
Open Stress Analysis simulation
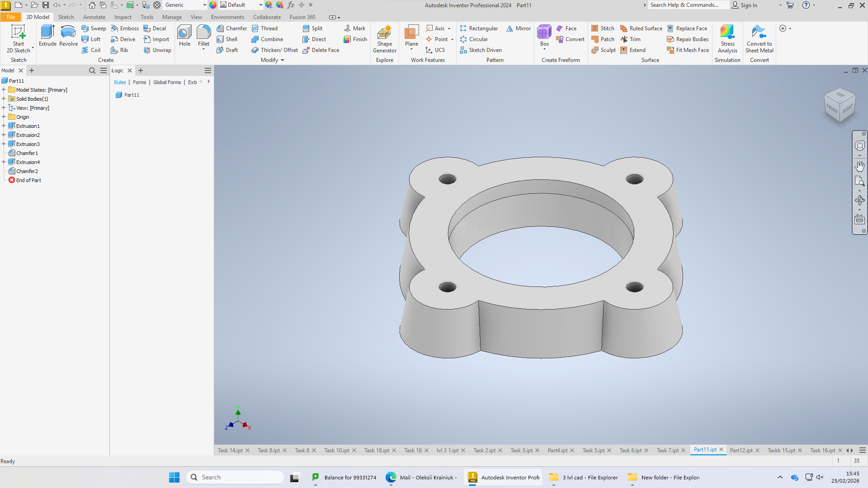click(x=727, y=39)
